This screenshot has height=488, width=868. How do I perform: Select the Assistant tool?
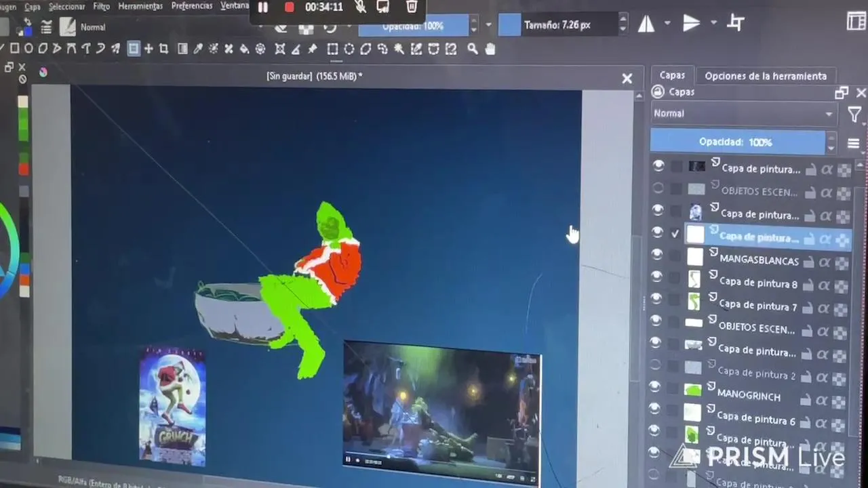[x=280, y=49]
